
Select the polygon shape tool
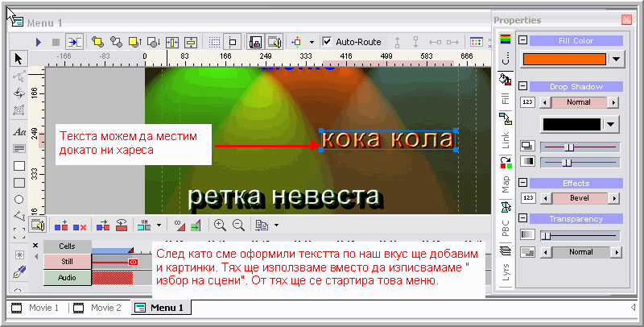point(19,215)
